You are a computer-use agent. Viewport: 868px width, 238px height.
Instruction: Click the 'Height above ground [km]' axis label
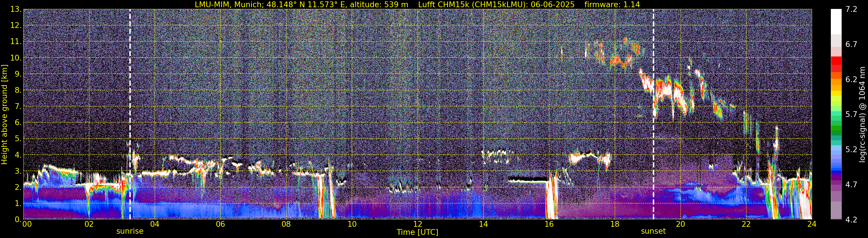[x=4, y=115]
